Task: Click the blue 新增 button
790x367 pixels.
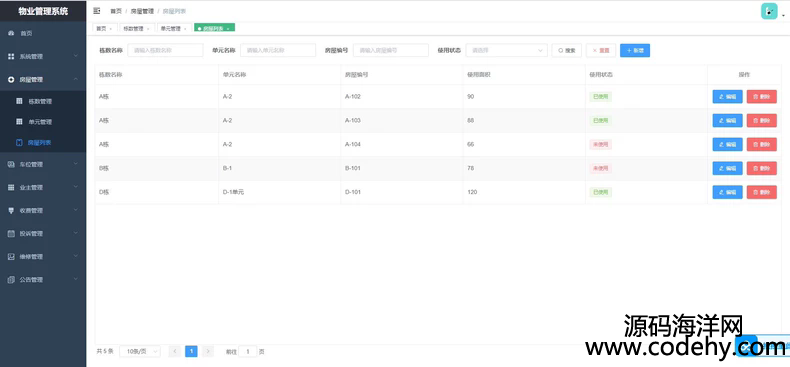Action: tap(635, 50)
